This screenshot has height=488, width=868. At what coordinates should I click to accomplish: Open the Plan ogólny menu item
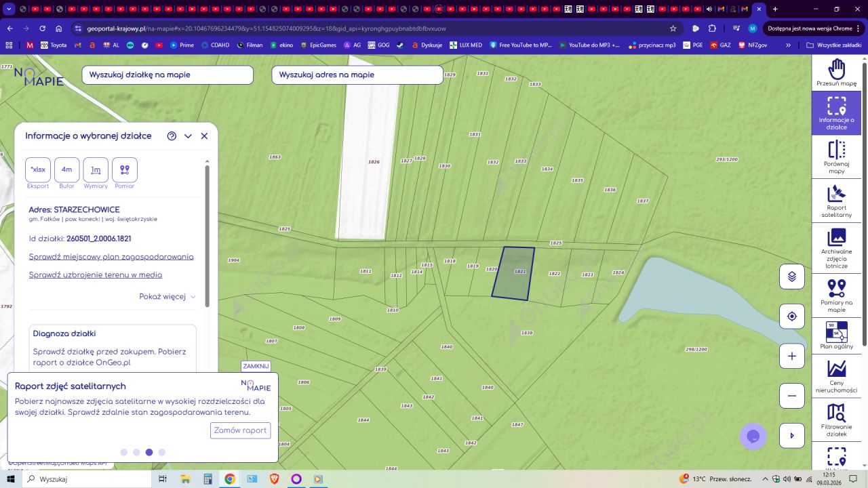click(836, 335)
